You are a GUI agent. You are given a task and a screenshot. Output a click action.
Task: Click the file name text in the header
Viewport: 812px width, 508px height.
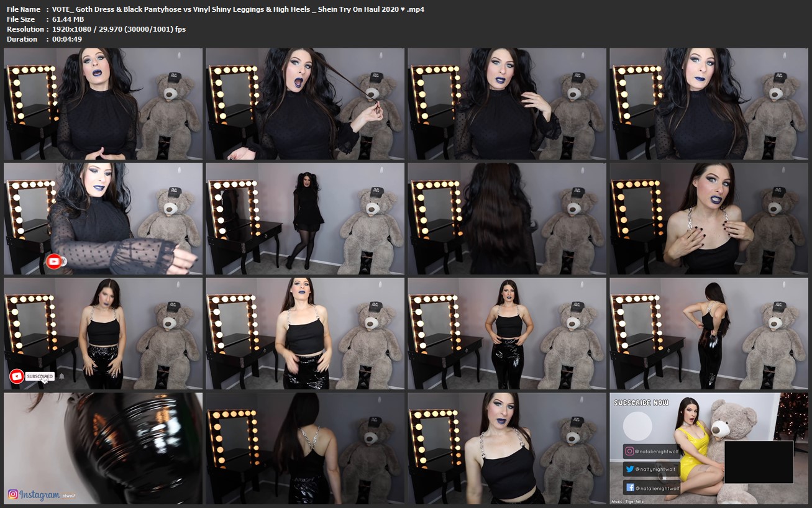(239, 9)
